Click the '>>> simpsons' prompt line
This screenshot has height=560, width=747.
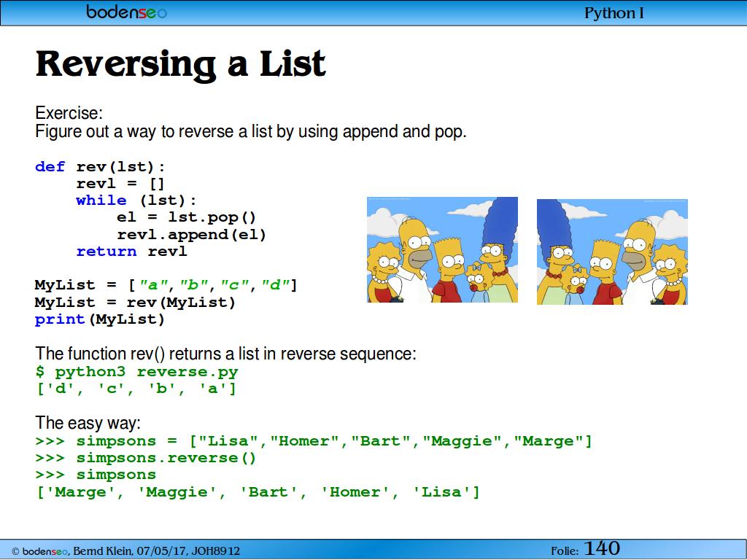pos(96,475)
